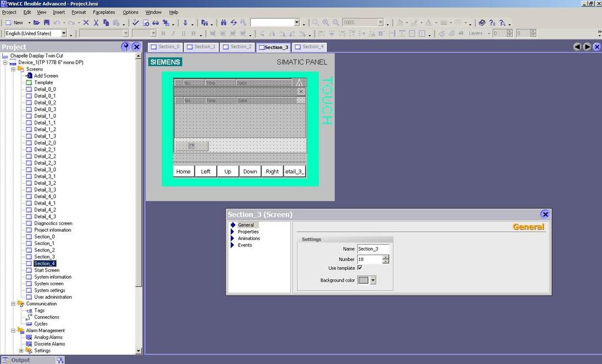This screenshot has height=364, width=602.
Task: Click the Bold formatting icon
Action: (163, 34)
